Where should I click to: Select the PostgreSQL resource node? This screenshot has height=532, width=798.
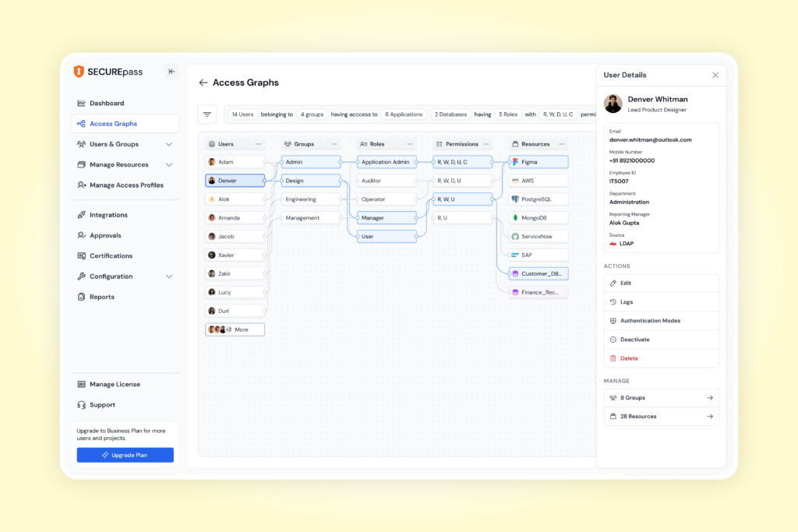pyautogui.click(x=538, y=199)
